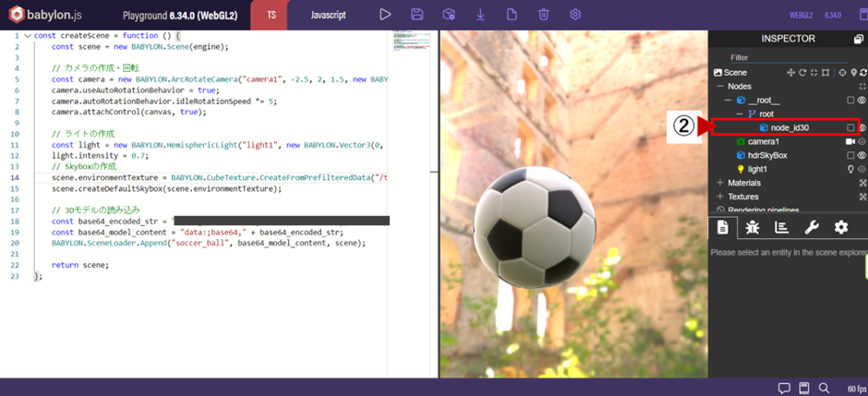Screen dimensions: 868x396
Task: Select the Scene entry in explorer
Action: coord(735,72)
